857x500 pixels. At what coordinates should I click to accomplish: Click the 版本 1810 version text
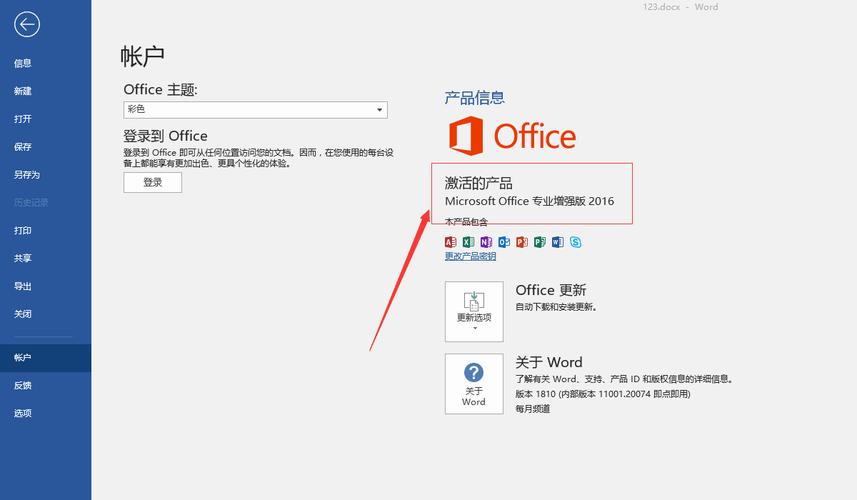[x=602, y=394]
